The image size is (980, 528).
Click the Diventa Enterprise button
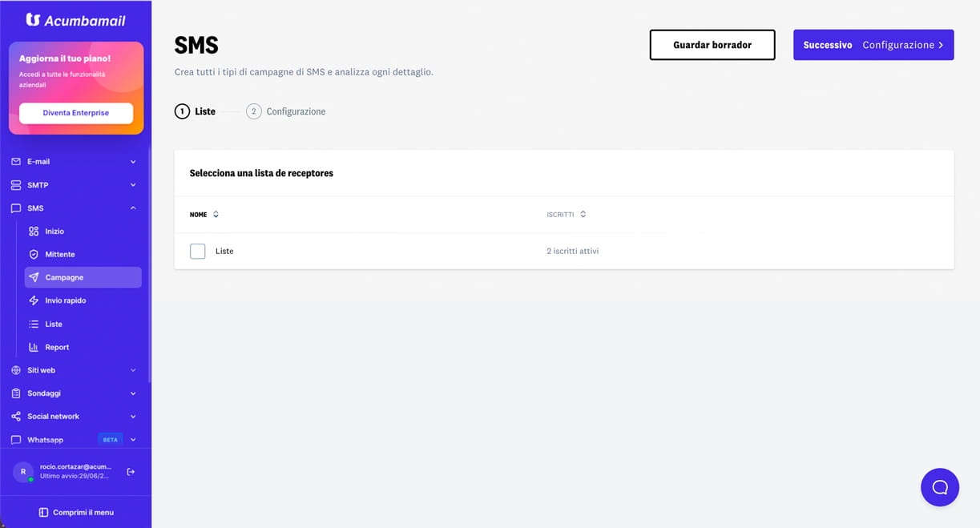click(76, 113)
